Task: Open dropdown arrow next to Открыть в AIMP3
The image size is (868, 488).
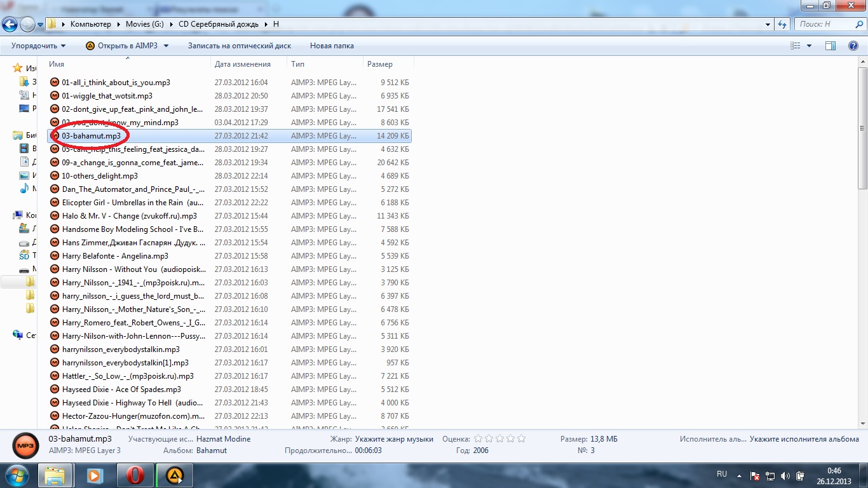Action: 166,46
